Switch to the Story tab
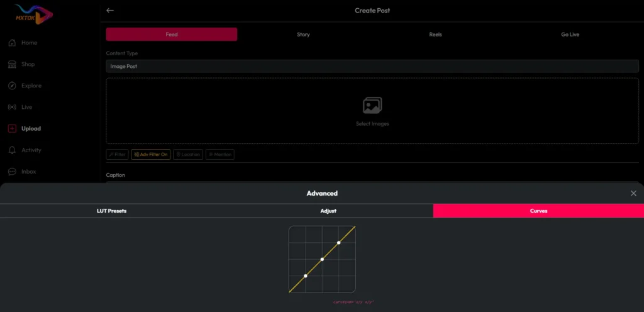 (x=303, y=35)
